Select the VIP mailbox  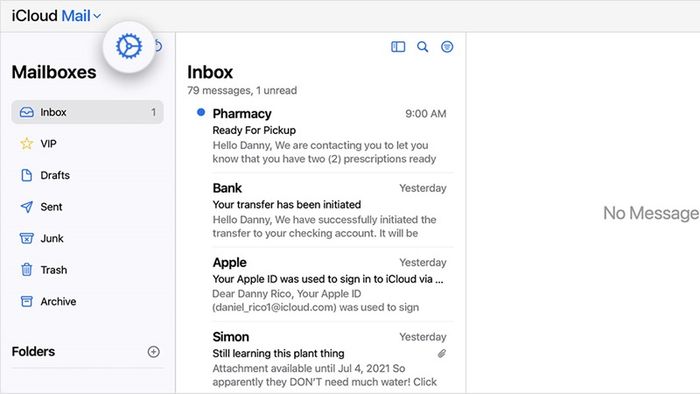coord(88,144)
